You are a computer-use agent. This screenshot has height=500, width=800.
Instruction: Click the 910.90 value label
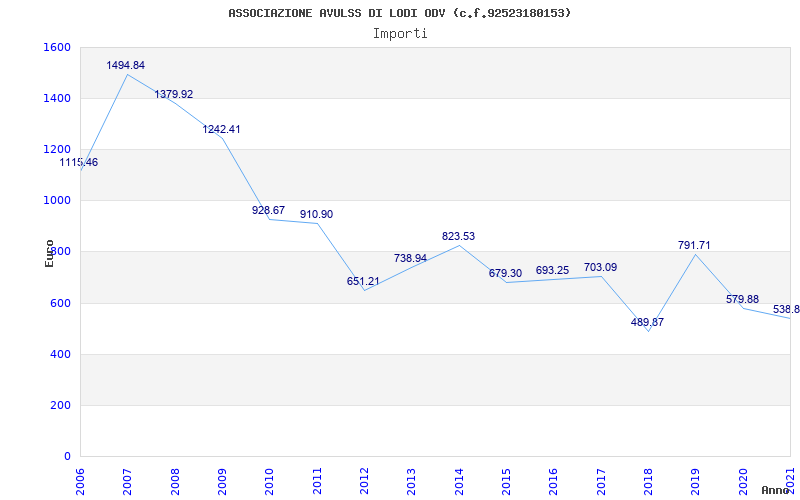pos(316,215)
